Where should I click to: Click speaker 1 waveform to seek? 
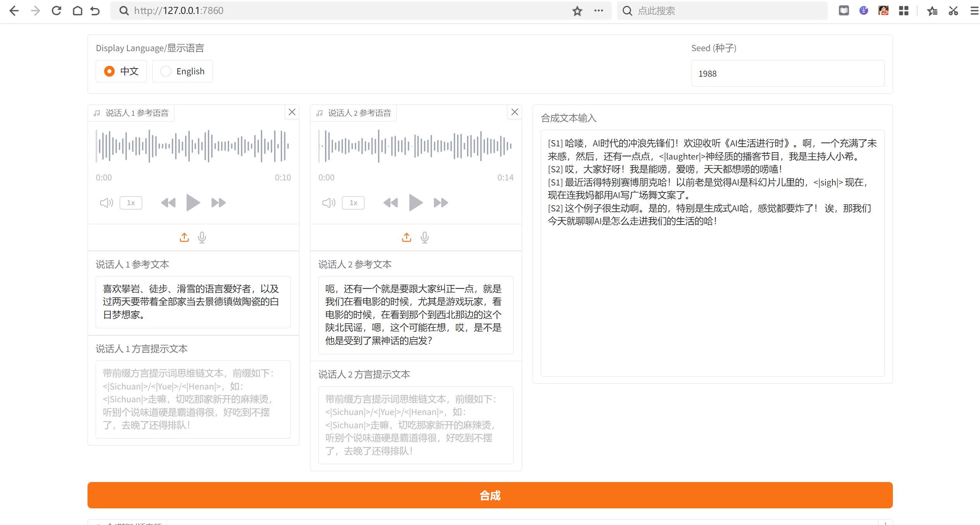pyautogui.click(x=193, y=146)
